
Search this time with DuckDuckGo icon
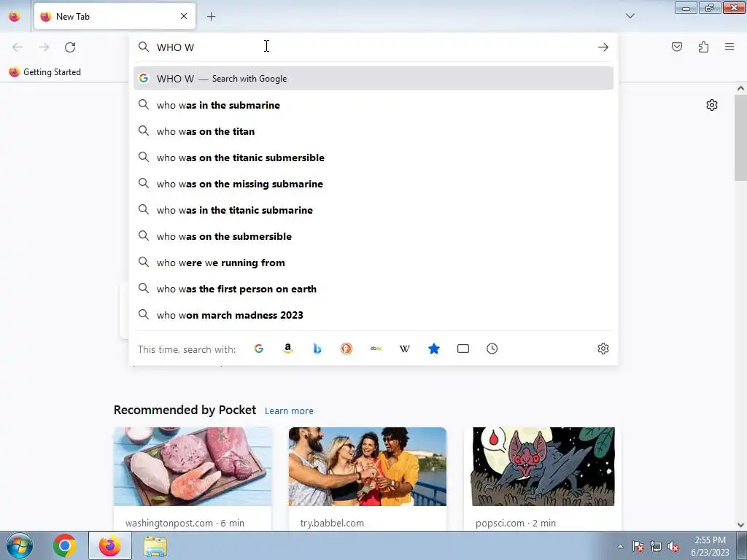coord(347,349)
